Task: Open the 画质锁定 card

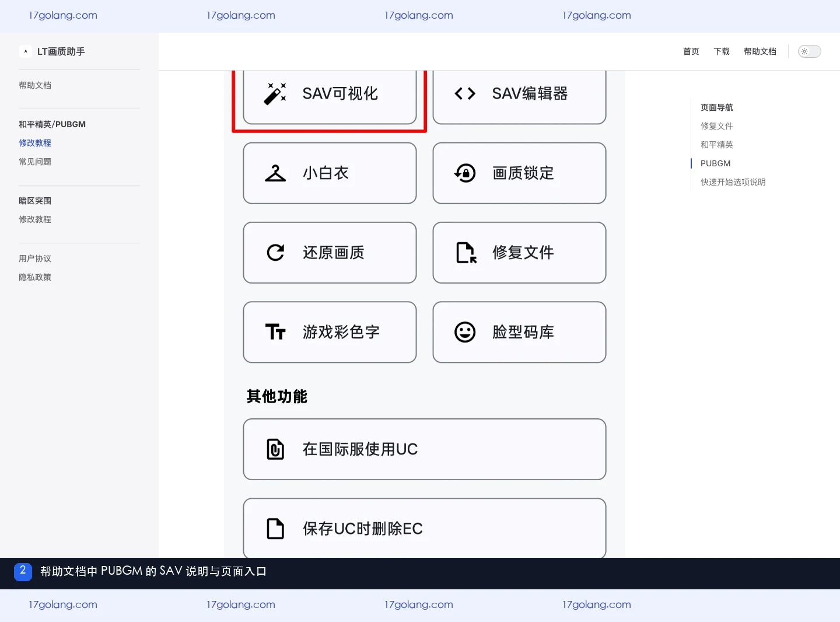Action: (519, 173)
